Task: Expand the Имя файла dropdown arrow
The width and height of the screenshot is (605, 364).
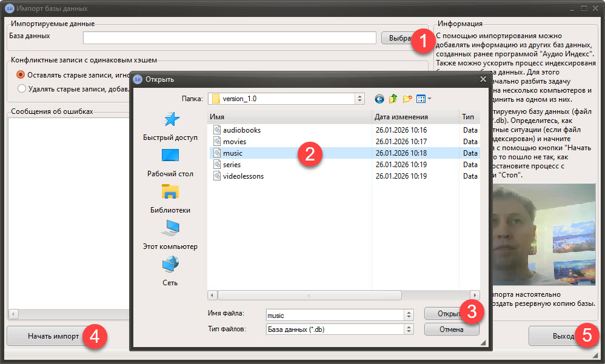Action: click(x=409, y=315)
